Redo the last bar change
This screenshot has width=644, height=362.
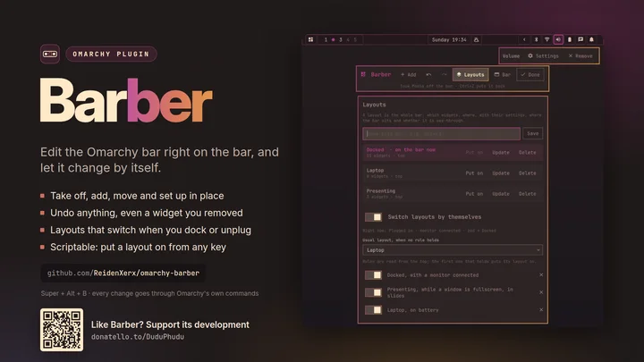point(444,75)
